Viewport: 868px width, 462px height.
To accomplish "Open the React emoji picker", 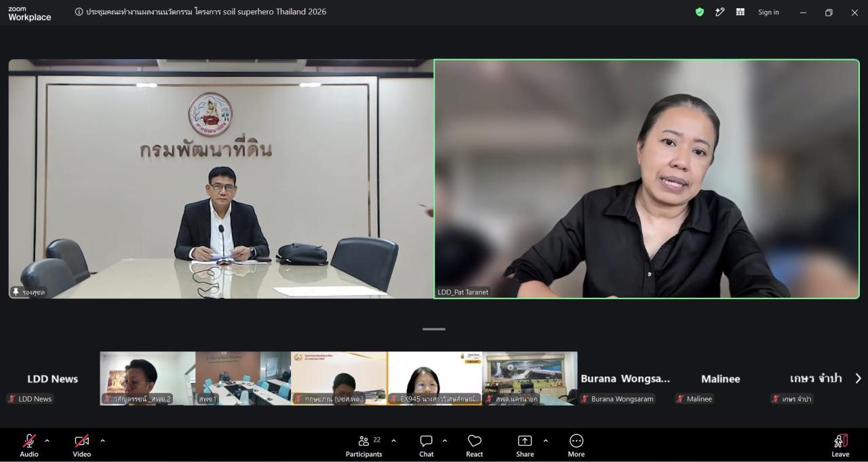I will tap(475, 446).
